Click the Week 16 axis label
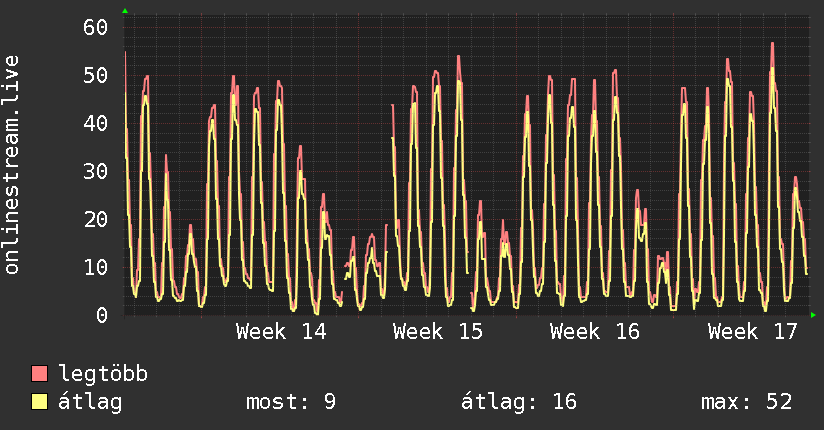This screenshot has height=430, width=824. 595,332
